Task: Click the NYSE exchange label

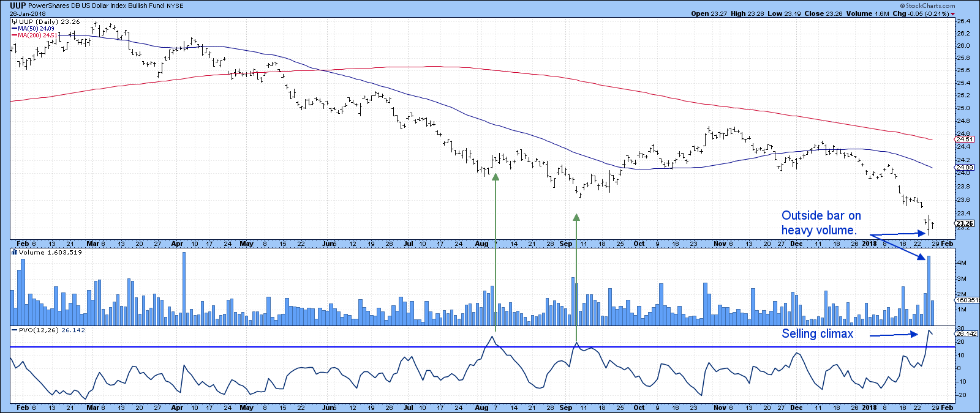Action: [x=175, y=6]
